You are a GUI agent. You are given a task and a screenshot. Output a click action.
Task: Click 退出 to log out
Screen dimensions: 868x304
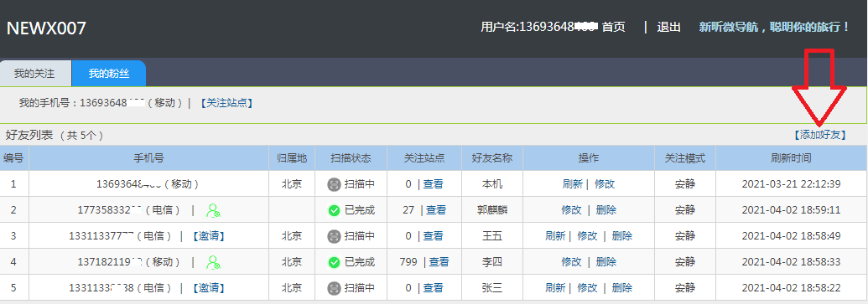point(668,27)
